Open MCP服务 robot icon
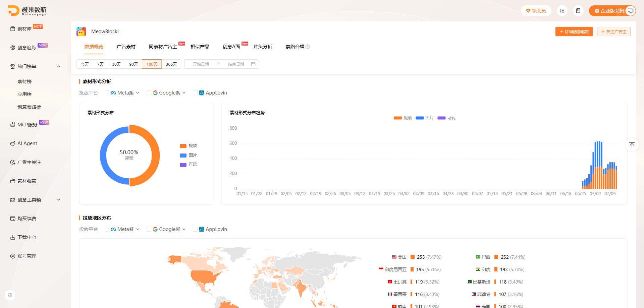 pyautogui.click(x=13, y=125)
